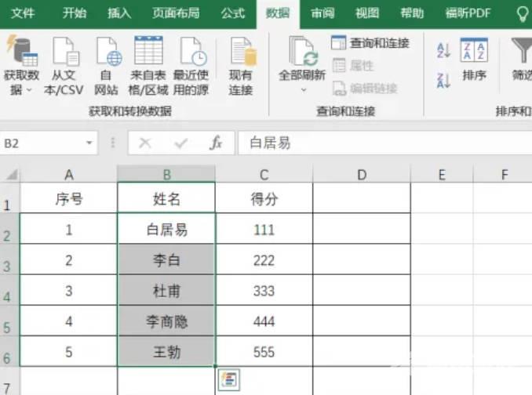Open the paste options button below table
The width and height of the screenshot is (532, 395).
[228, 379]
